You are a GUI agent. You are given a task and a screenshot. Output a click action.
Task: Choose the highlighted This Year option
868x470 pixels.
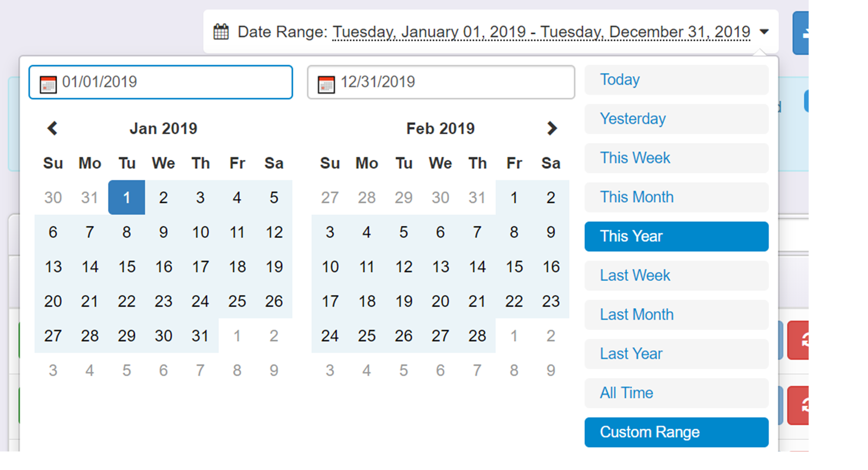pos(677,236)
